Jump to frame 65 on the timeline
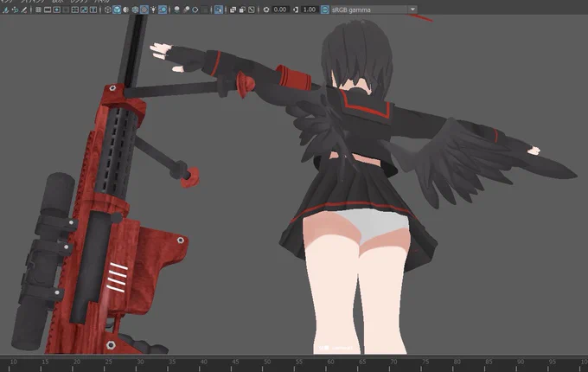 [361, 362]
